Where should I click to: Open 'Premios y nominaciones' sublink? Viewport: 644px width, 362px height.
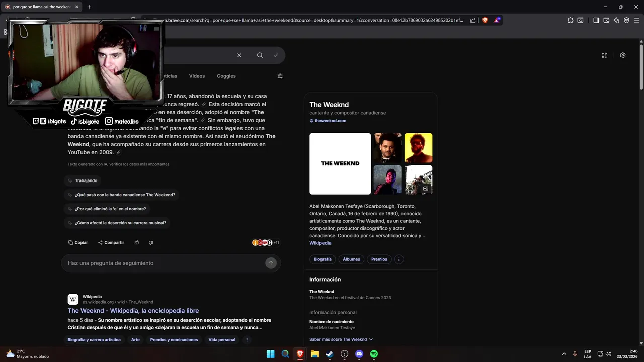174,340
